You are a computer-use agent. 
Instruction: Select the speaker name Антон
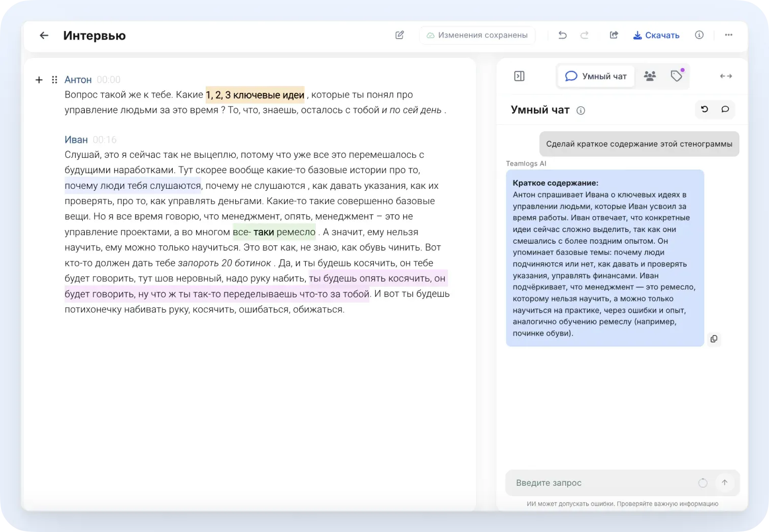(78, 80)
